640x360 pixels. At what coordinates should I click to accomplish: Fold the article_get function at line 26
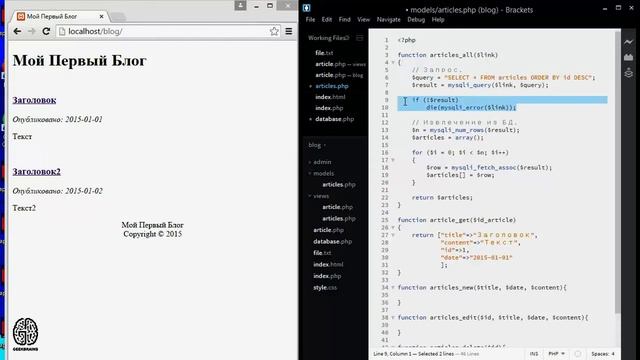coord(393,227)
